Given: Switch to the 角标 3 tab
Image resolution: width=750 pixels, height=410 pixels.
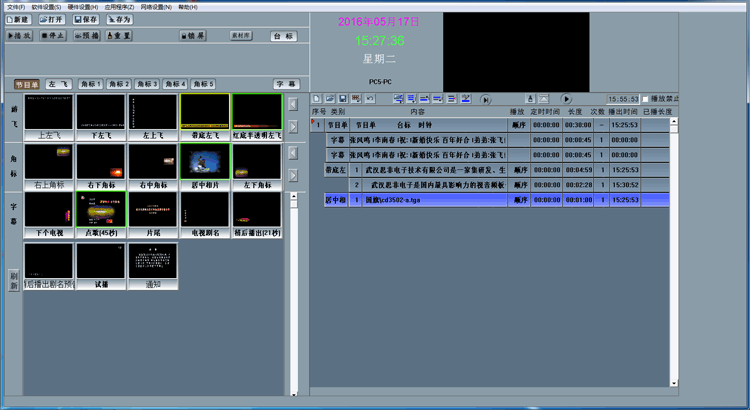Looking at the screenshot, I should (148, 84).
